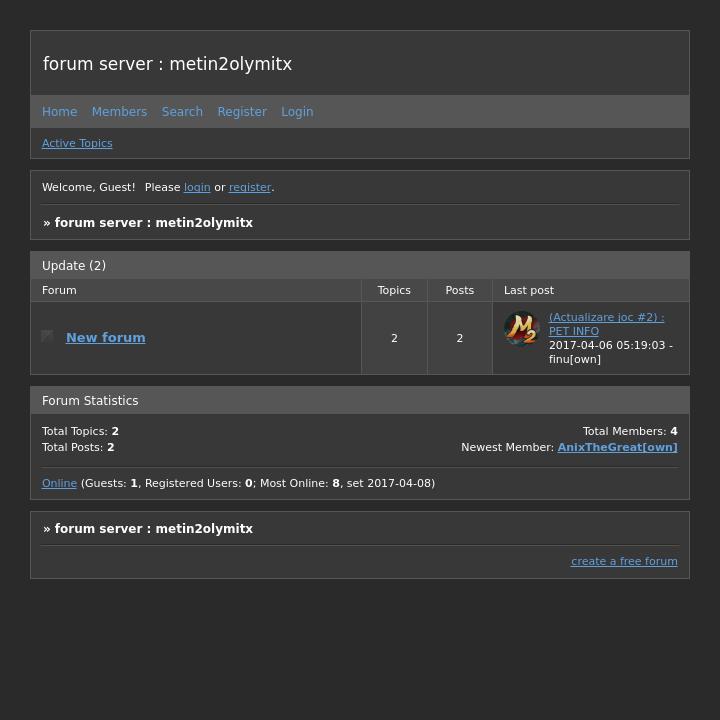Click the Update (2) category header
This screenshot has height=720, width=720.
(74, 266)
